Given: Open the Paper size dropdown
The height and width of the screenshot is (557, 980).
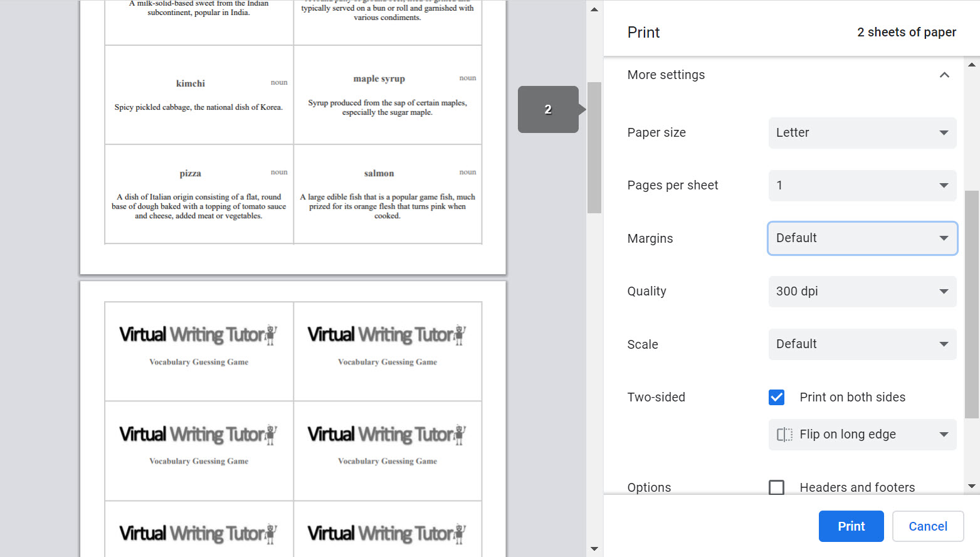Looking at the screenshot, I should 862,132.
